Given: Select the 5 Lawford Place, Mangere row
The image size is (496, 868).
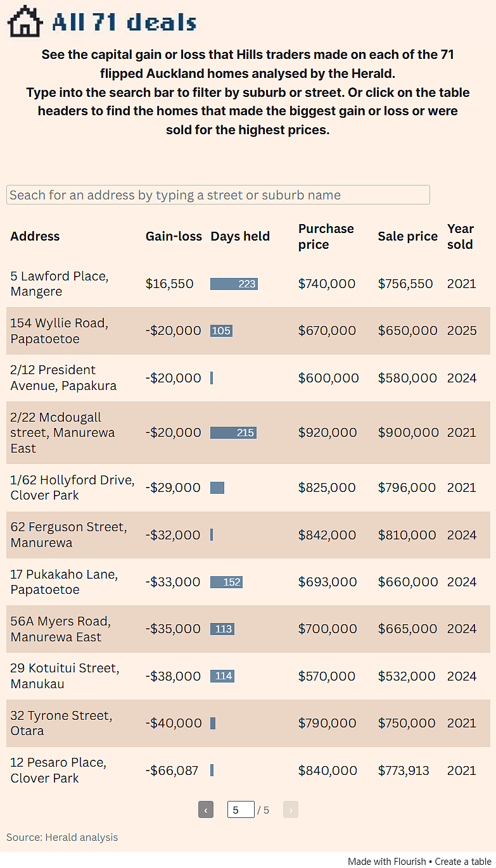Looking at the screenshot, I should pyautogui.click(x=248, y=284).
